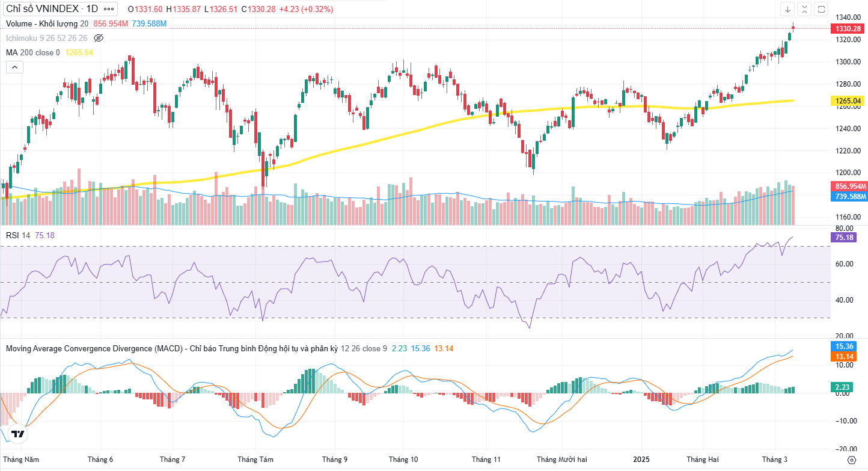The width and height of the screenshot is (868, 471).
Task: Click the 1340.00 price scale label
Action: point(848,17)
